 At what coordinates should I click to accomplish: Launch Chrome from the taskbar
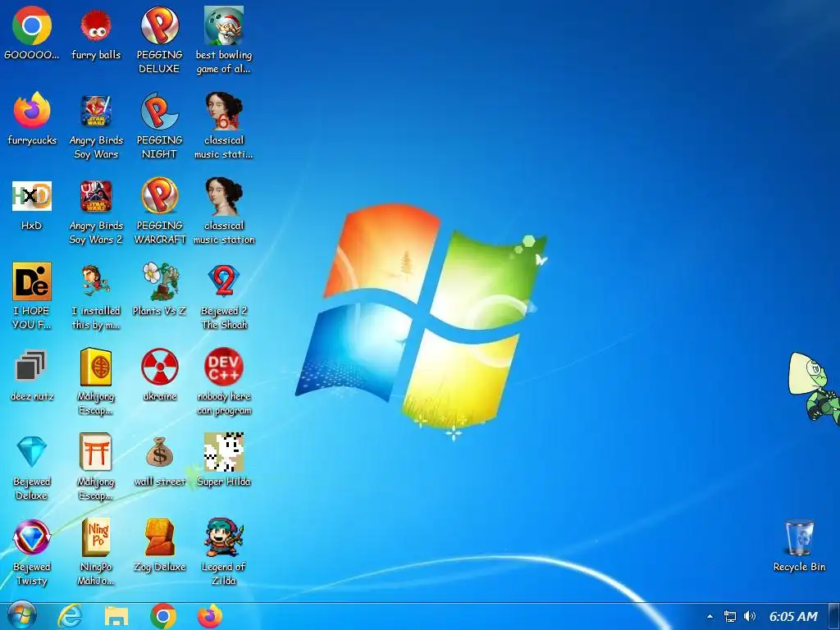[x=163, y=617]
